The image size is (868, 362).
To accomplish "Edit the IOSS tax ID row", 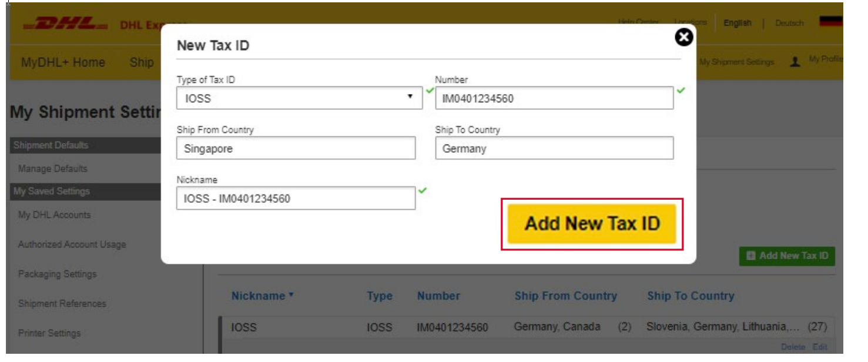I will tap(820, 347).
